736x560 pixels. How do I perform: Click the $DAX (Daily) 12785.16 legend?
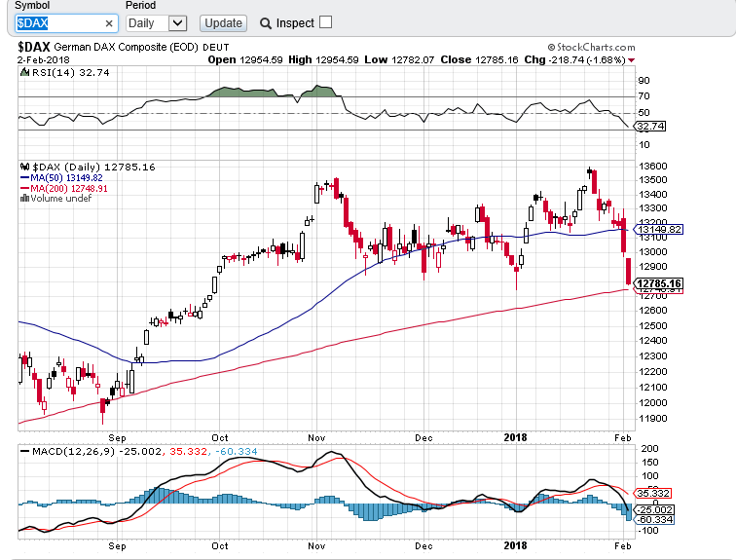[93, 168]
